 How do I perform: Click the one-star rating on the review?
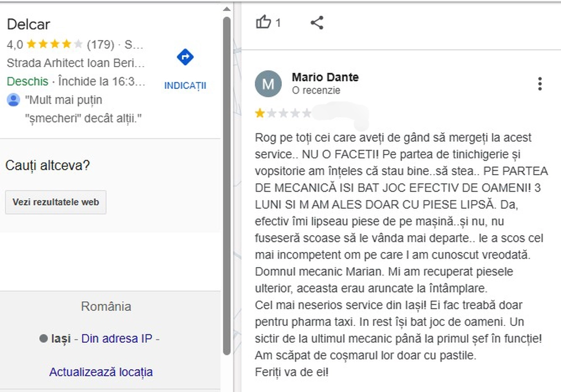(260, 114)
